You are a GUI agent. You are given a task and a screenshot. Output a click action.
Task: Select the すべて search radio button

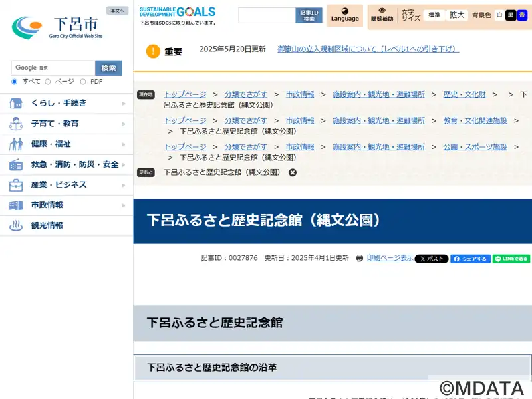pos(14,82)
